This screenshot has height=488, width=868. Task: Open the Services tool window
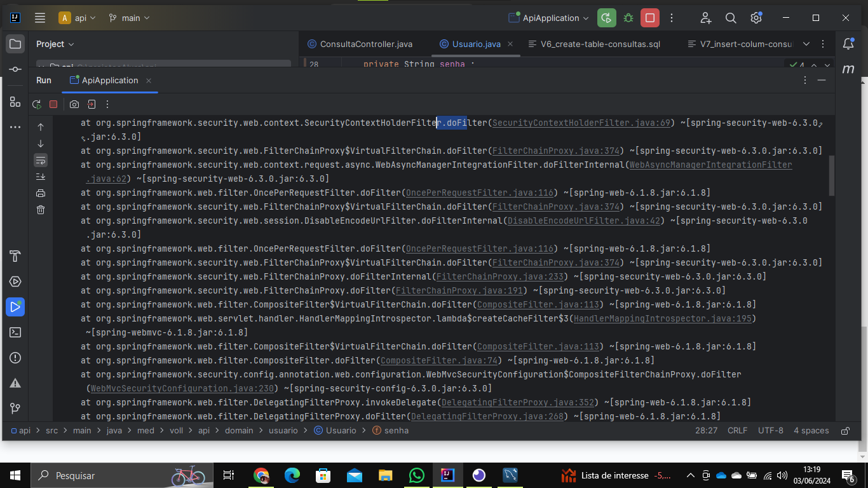pos(15,281)
